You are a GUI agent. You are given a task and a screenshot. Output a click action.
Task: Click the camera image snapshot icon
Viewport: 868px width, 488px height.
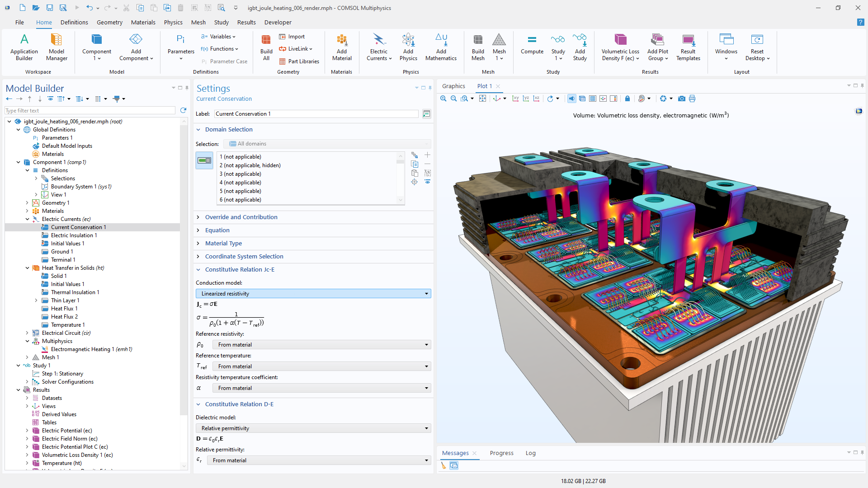(681, 99)
